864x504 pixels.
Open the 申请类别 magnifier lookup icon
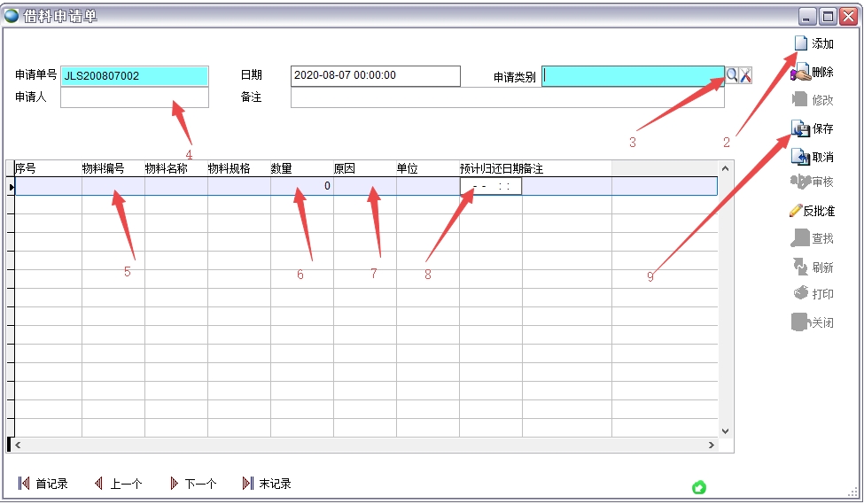click(x=732, y=76)
